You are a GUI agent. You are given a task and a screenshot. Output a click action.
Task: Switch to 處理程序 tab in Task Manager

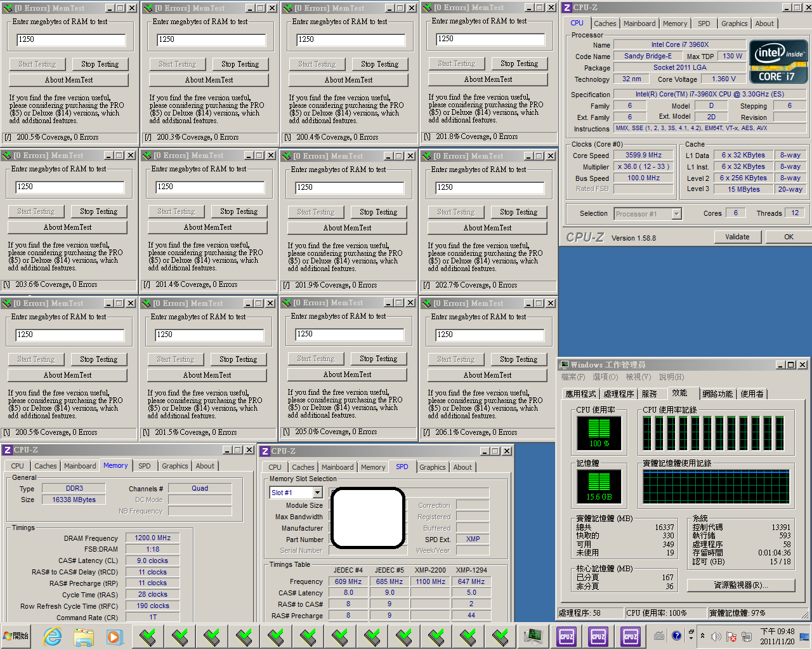point(619,394)
